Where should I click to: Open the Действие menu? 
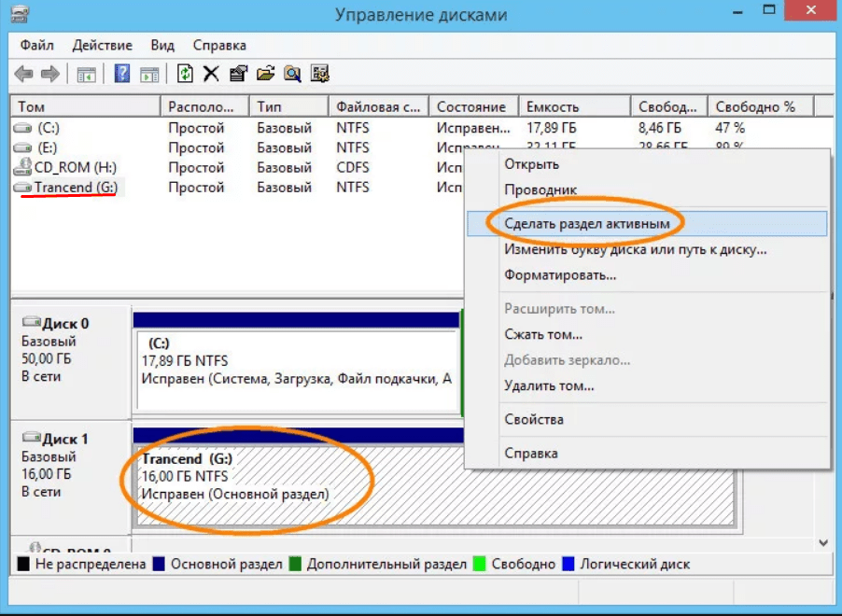[102, 45]
